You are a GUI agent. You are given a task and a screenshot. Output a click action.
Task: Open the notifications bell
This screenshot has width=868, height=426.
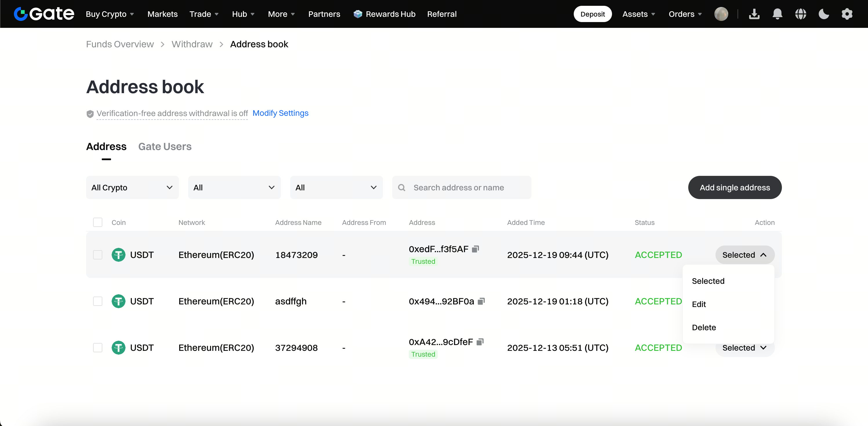click(x=777, y=14)
